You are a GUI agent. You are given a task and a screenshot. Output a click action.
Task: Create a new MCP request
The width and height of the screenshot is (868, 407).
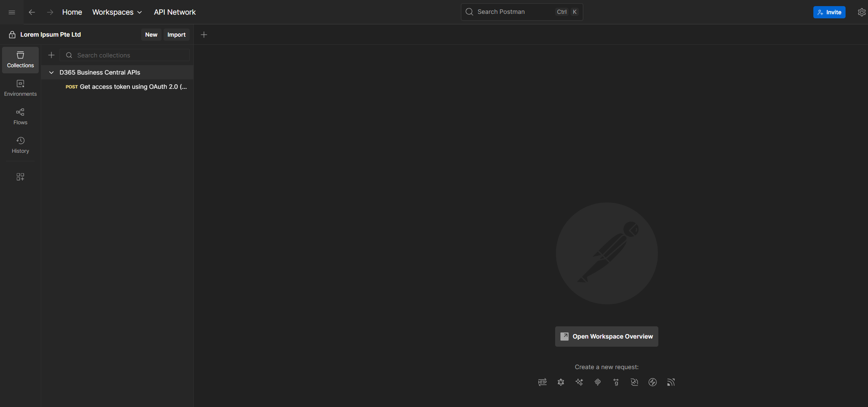pos(598,382)
